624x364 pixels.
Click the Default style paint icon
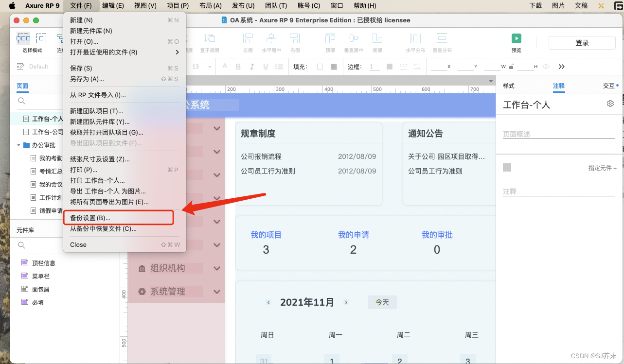click(x=20, y=66)
